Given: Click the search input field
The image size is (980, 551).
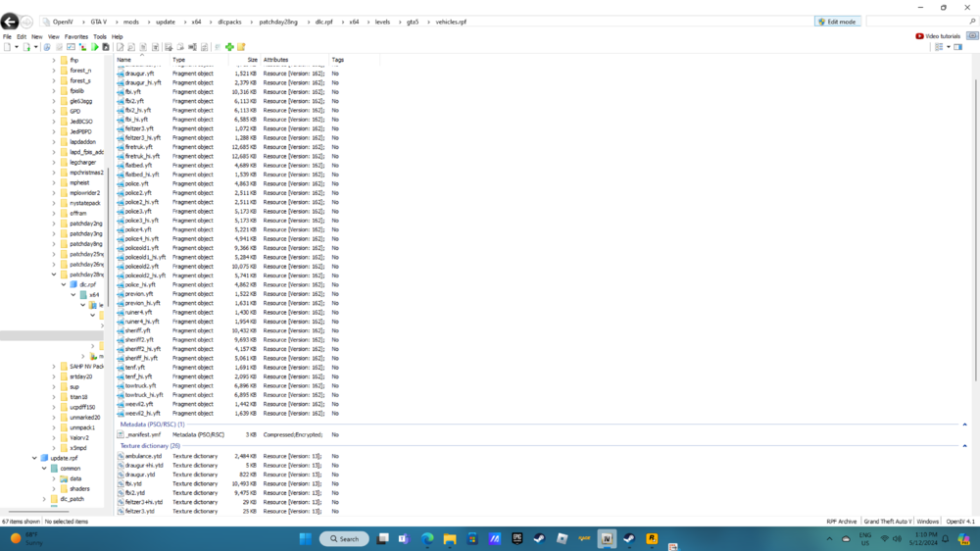Looking at the screenshot, I should (x=916, y=22).
